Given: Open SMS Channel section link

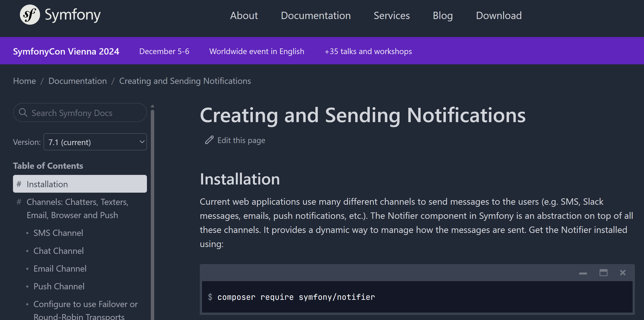Looking at the screenshot, I should 58,233.
